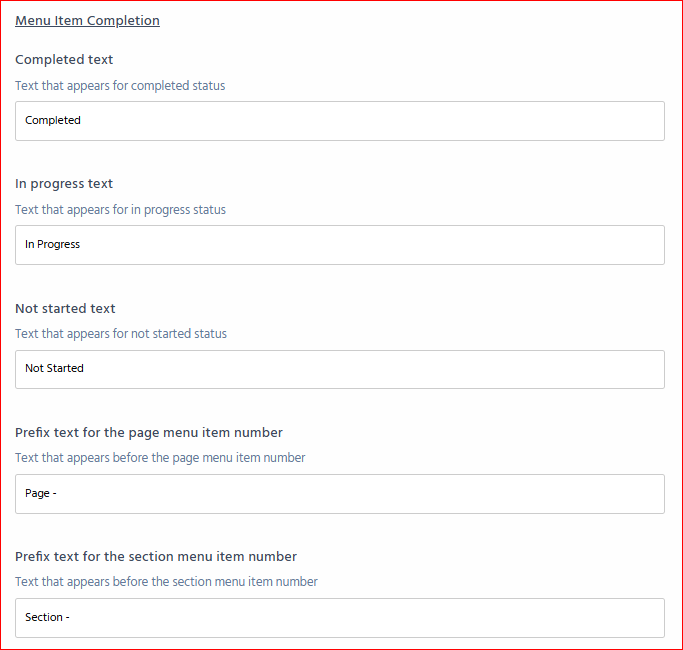Focus the Completed text input field
683x650 pixels.
click(x=340, y=121)
